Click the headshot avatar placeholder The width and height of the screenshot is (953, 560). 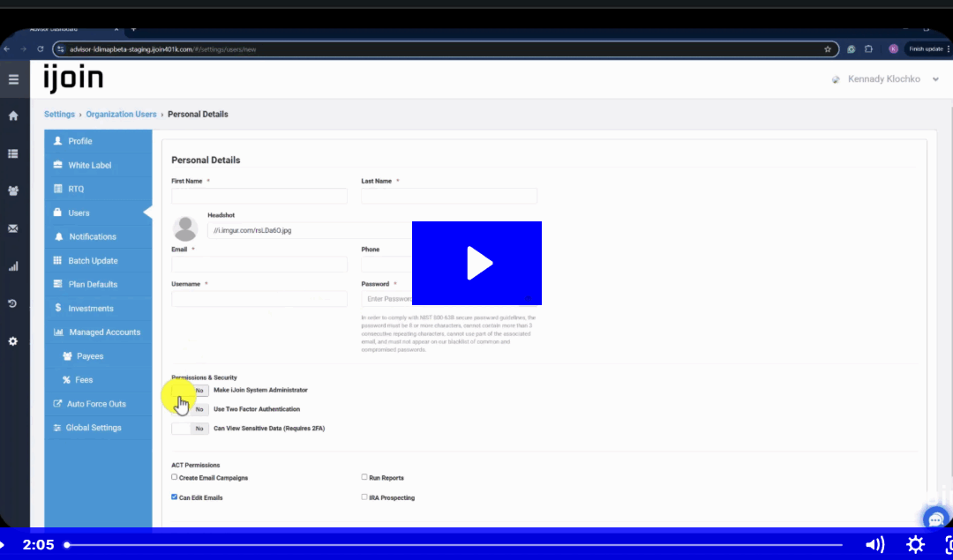184,229
